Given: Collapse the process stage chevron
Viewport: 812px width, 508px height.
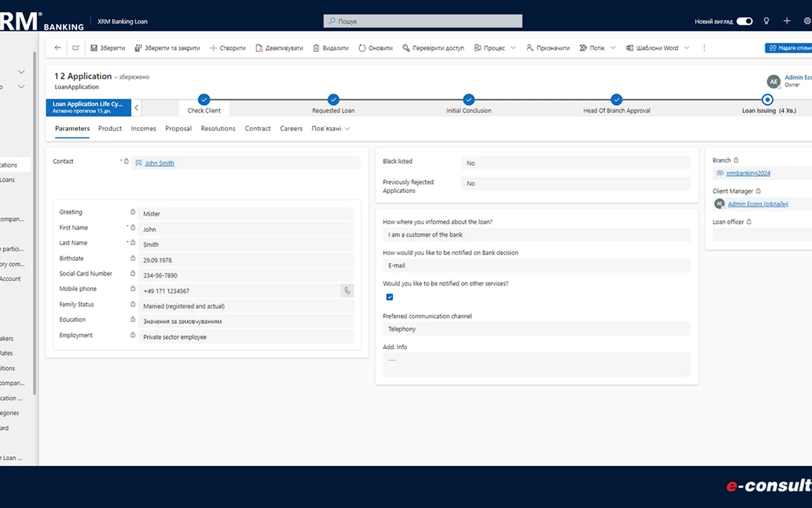Looking at the screenshot, I should pyautogui.click(x=137, y=108).
